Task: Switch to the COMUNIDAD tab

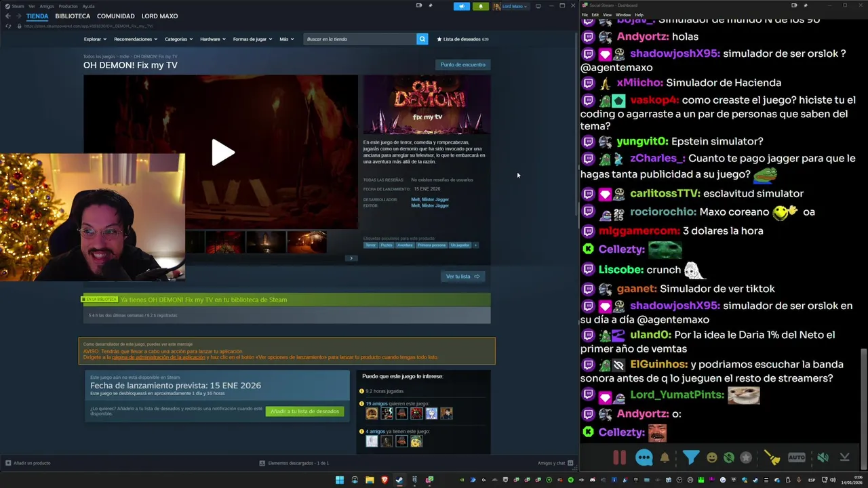Action: point(115,16)
